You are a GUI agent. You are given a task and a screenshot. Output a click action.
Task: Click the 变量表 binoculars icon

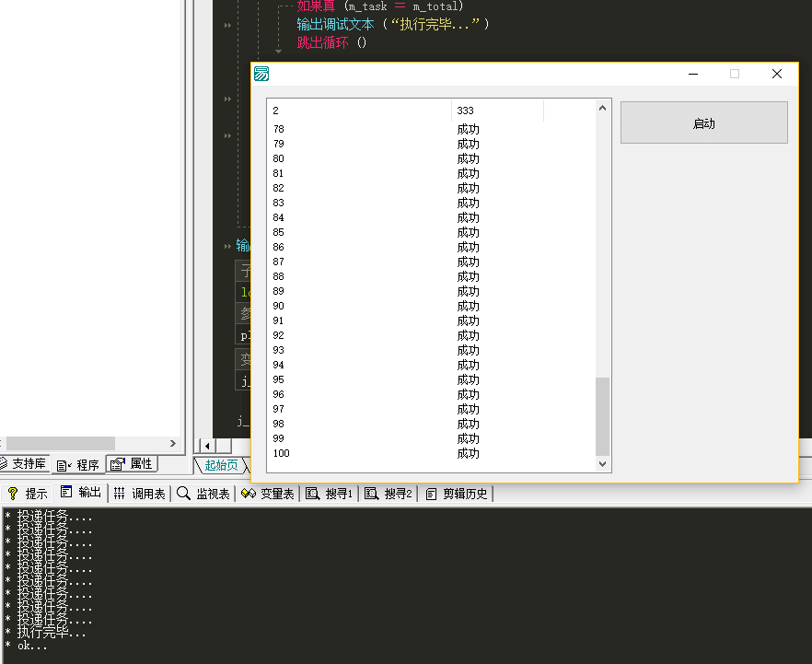pos(248,494)
